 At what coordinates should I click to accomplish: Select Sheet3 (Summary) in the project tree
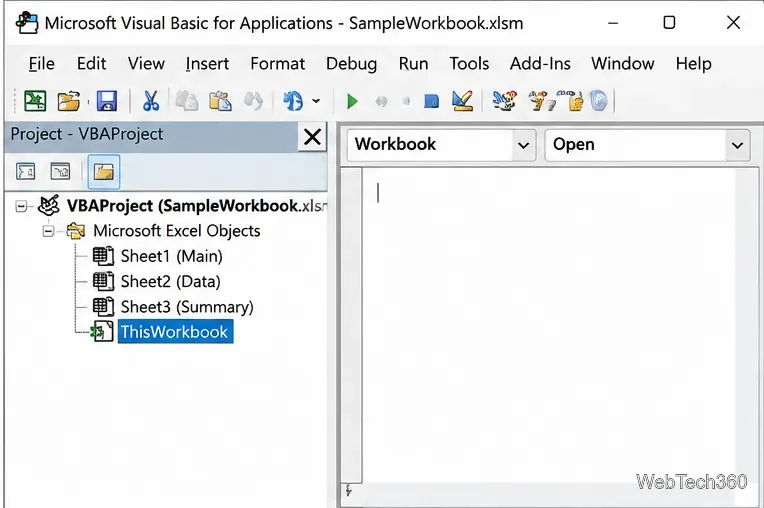click(187, 307)
